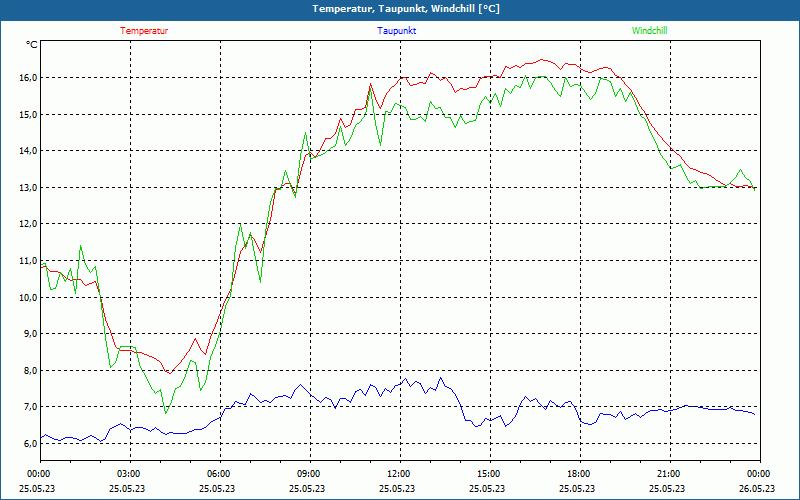Click the 18:00 time axis label
The image size is (800, 500).
point(580,474)
